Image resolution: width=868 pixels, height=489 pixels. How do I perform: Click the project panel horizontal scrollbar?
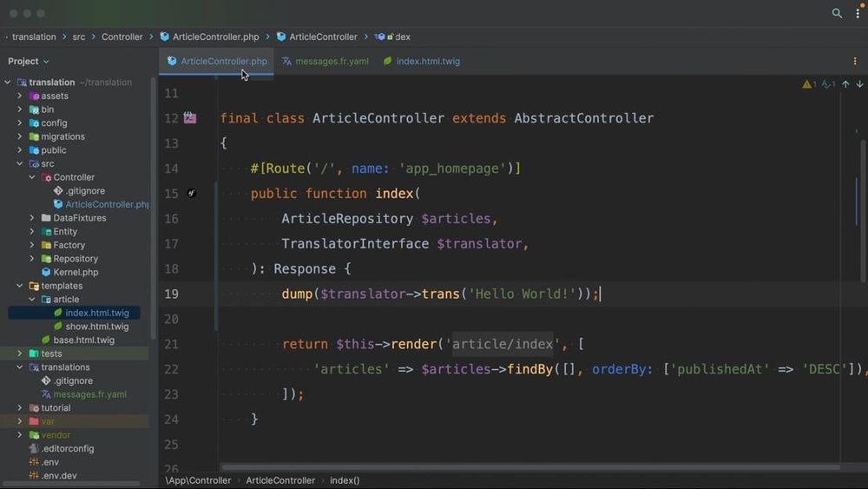pos(71,484)
